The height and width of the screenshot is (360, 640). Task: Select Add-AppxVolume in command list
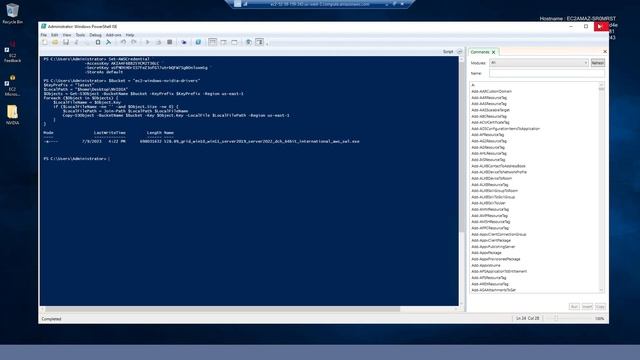(x=486, y=265)
